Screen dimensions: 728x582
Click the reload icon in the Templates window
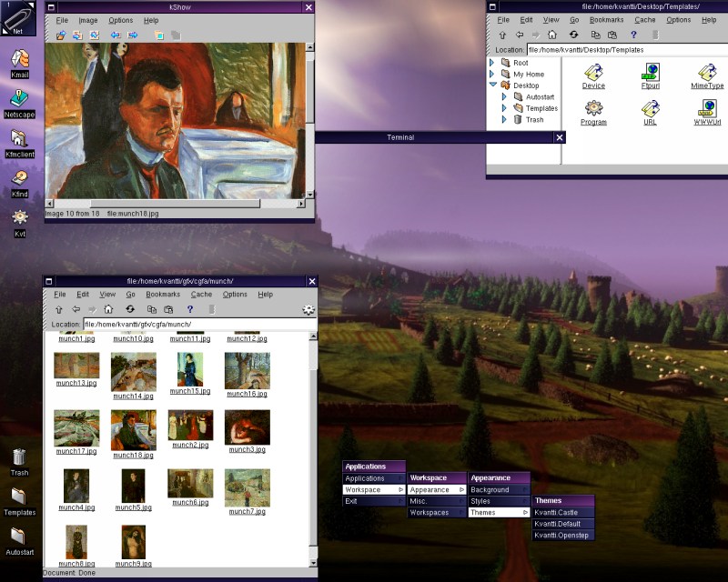point(574,35)
